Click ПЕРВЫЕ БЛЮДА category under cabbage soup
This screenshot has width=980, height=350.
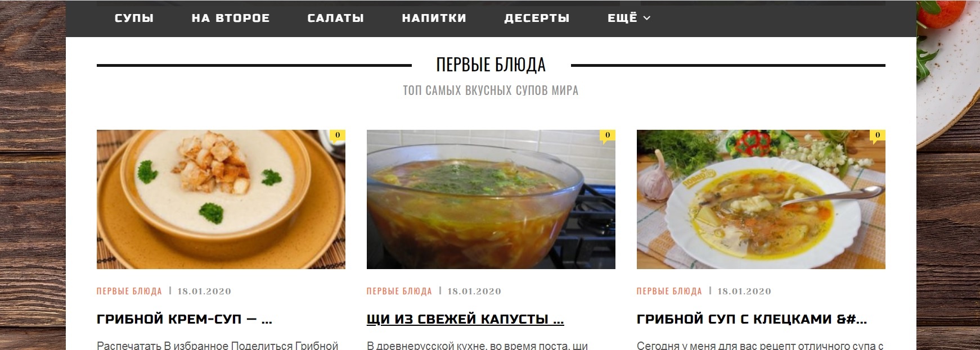point(399,291)
